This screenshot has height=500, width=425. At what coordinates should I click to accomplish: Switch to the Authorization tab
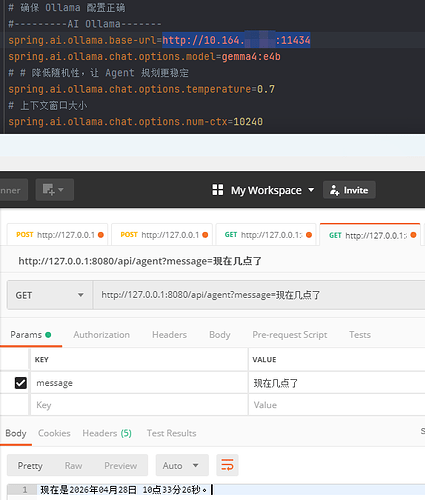(x=101, y=335)
